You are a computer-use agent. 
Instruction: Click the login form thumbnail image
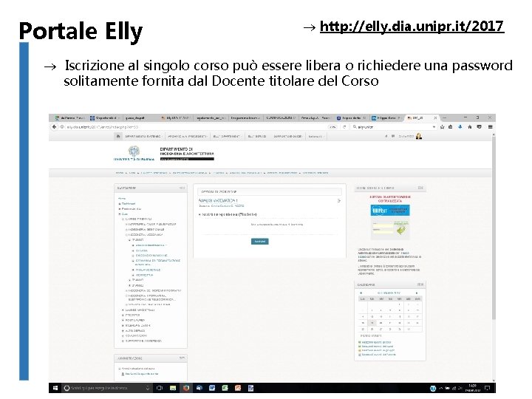click(x=390, y=228)
